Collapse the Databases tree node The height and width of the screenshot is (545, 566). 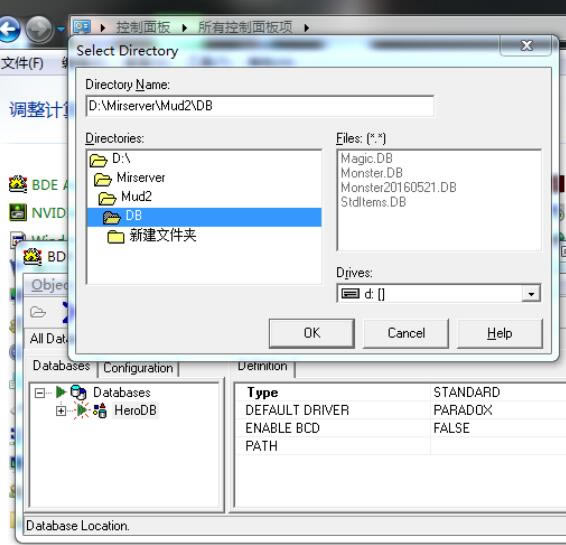(40, 392)
